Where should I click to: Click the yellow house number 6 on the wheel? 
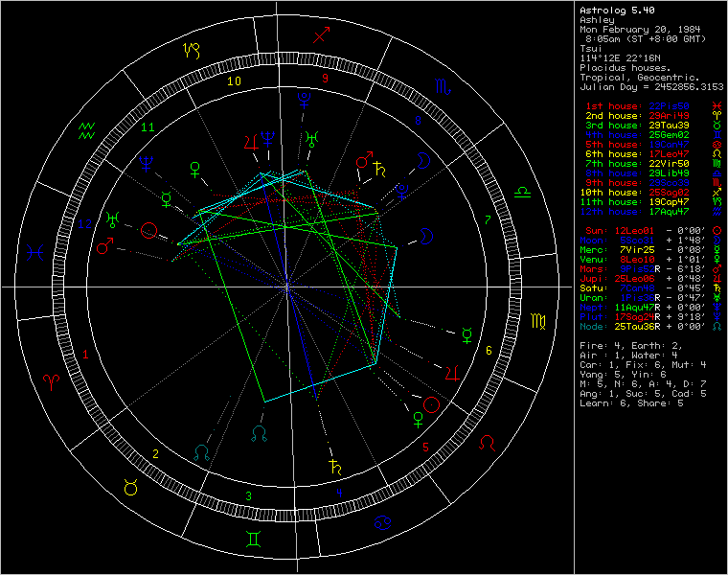tap(489, 351)
